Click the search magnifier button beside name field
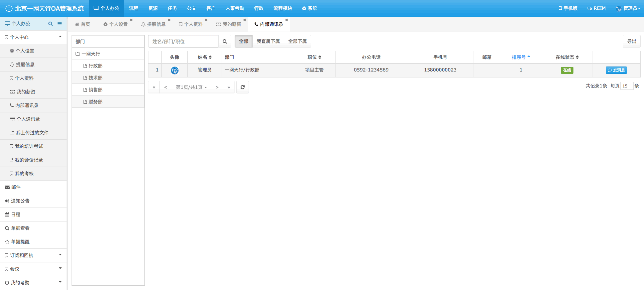Screen dimensions: 644x290 click(225, 42)
